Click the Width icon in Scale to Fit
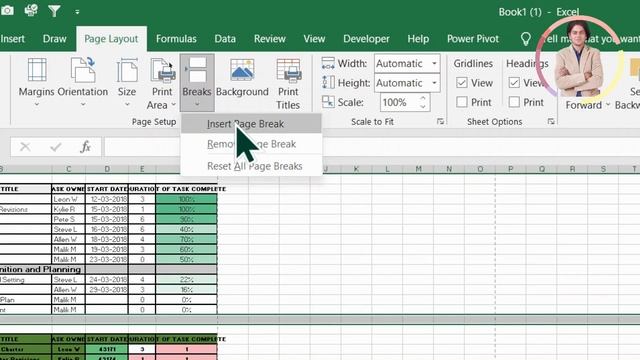This screenshot has height=360, width=640. (x=328, y=64)
